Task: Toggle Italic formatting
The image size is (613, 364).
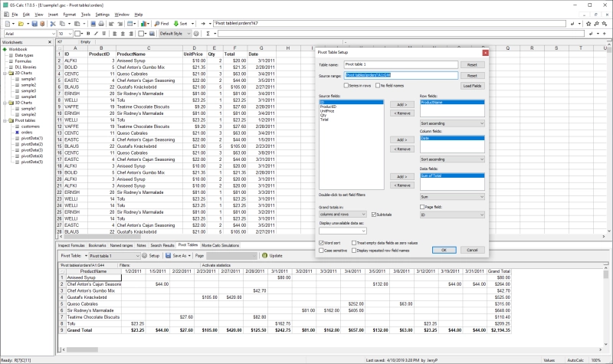Action: (97, 34)
